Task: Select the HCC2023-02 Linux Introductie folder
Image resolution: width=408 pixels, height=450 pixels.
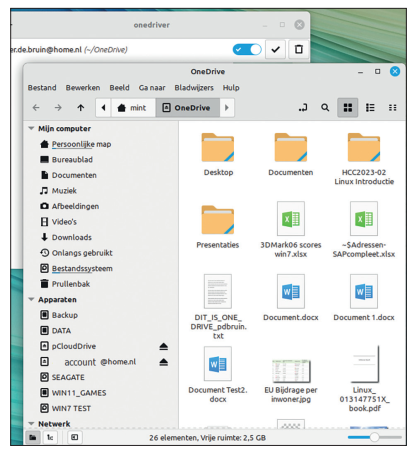Action: [x=364, y=147]
